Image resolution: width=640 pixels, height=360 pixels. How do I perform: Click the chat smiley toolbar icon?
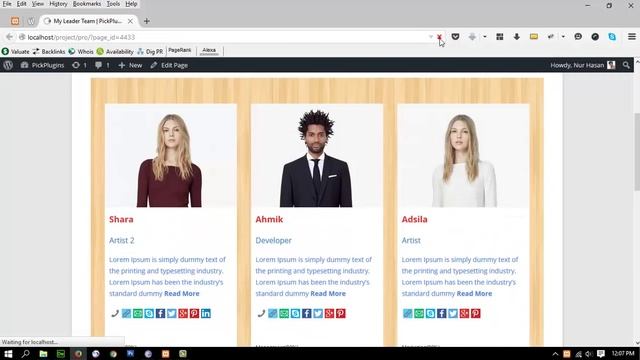[x=578, y=37]
